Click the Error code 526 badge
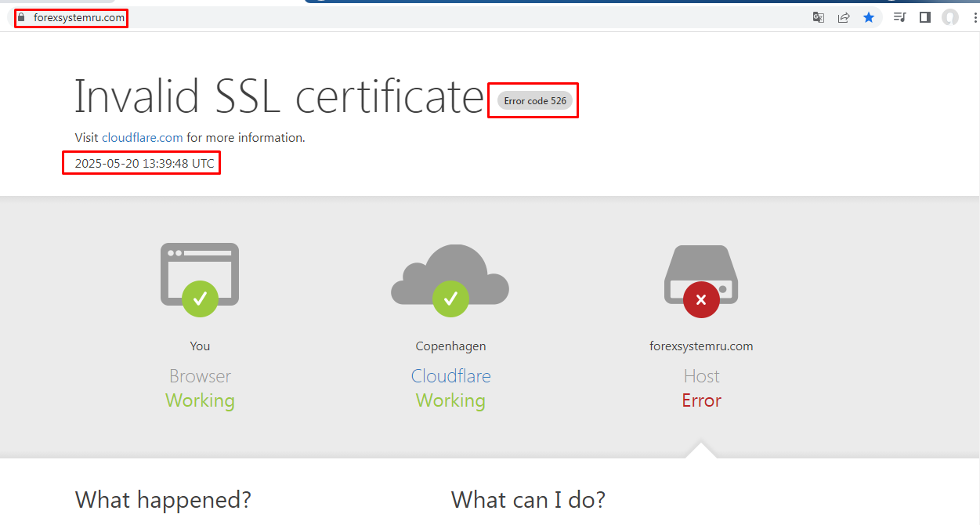Image resolution: width=980 pixels, height=525 pixels. [535, 101]
